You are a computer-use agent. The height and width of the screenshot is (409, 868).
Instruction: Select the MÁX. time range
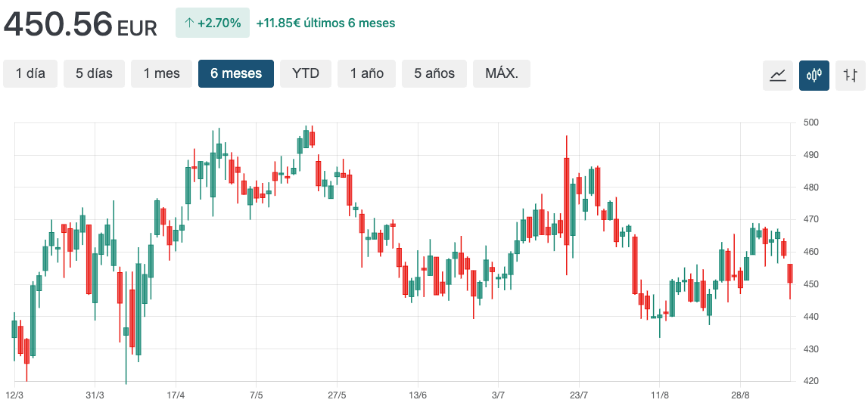(502, 73)
